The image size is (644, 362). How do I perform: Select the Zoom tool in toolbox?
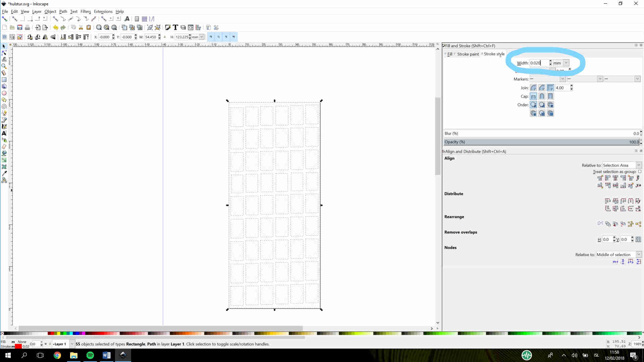(4, 66)
